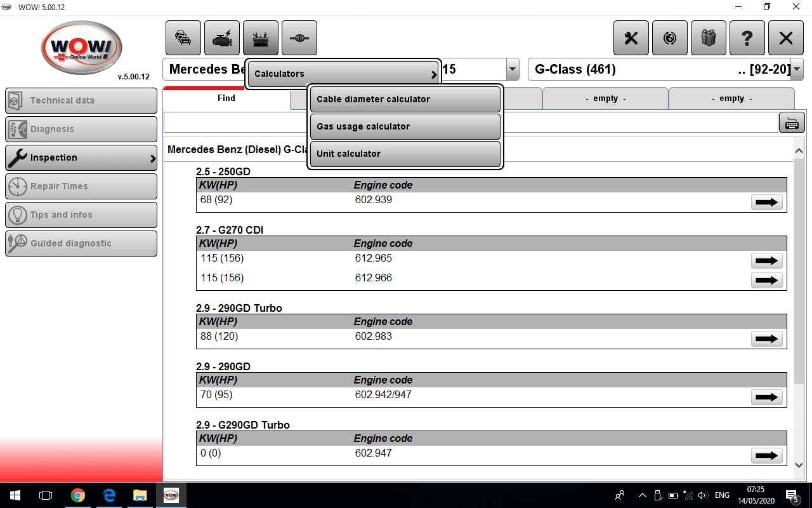
Task: Open settings via the wrench and screwdriver icon
Action: click(x=631, y=38)
